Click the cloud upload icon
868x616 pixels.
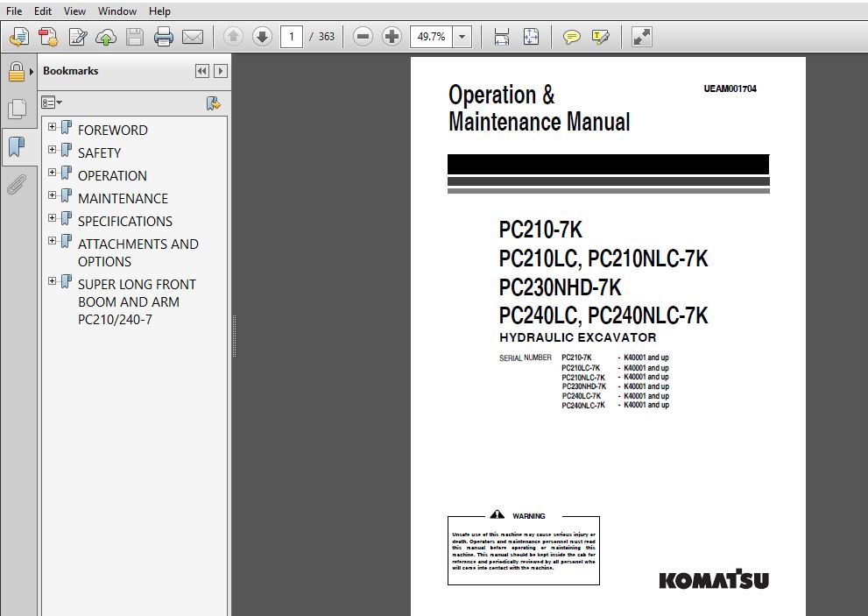106,37
